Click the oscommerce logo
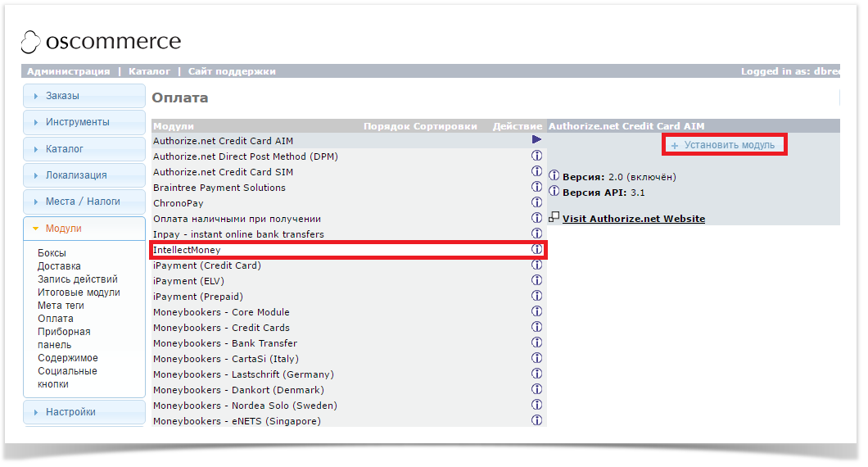This screenshot has width=868, height=467. 101,42
